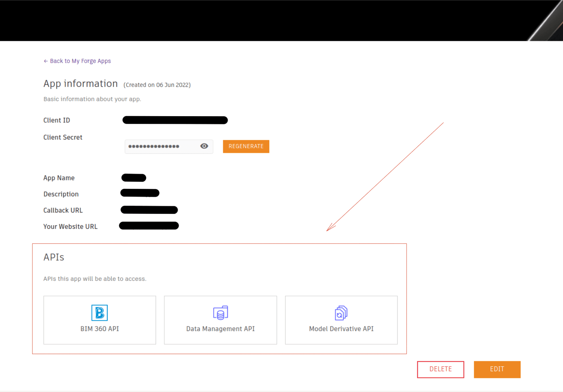563x392 pixels.
Task: Reveal the client secret with eye icon
Action: click(x=204, y=146)
